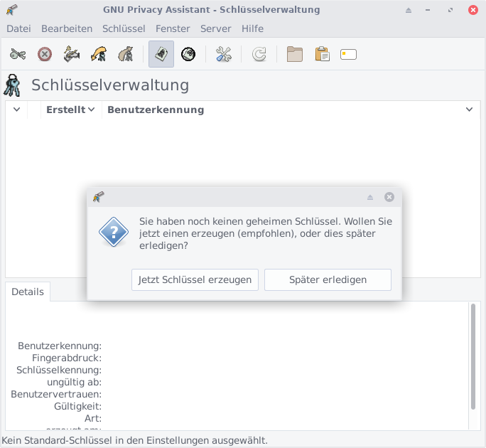Screen dimensions: 486x448
Task: Open the Schlüssel menu
Action: [124, 28]
